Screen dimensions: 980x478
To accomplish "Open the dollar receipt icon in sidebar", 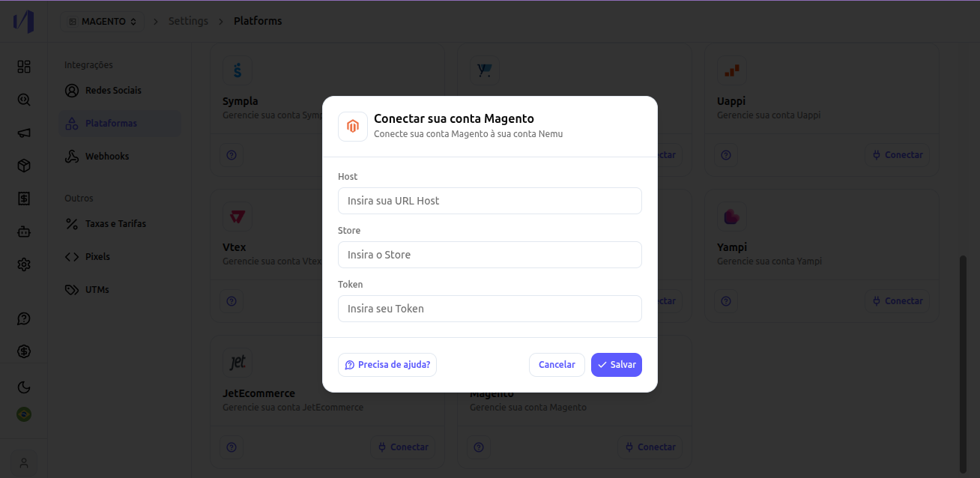I will (x=24, y=199).
